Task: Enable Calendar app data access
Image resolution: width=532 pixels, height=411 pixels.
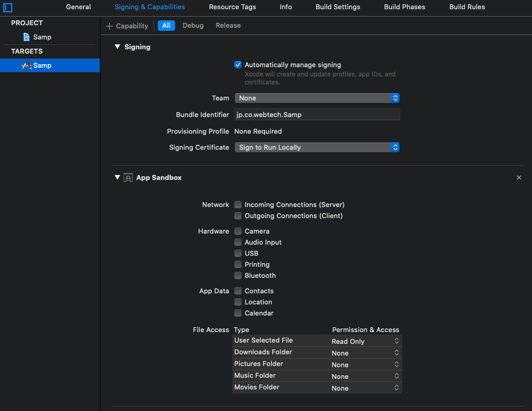Action: pos(238,313)
